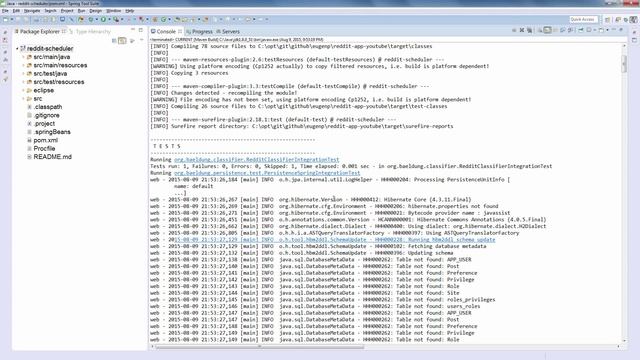
Task: Select the .classpath file in Package Explorer
Action: coord(48,107)
